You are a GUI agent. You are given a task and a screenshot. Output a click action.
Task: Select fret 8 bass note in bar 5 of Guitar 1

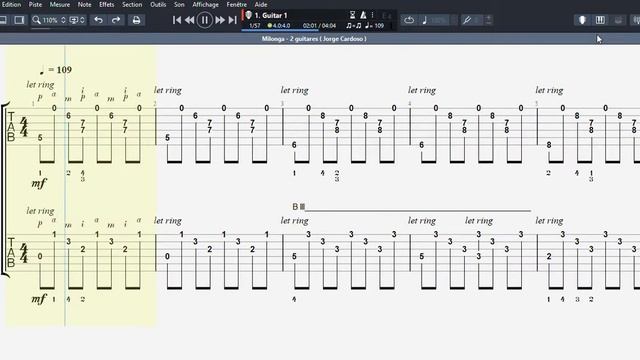coord(549,145)
